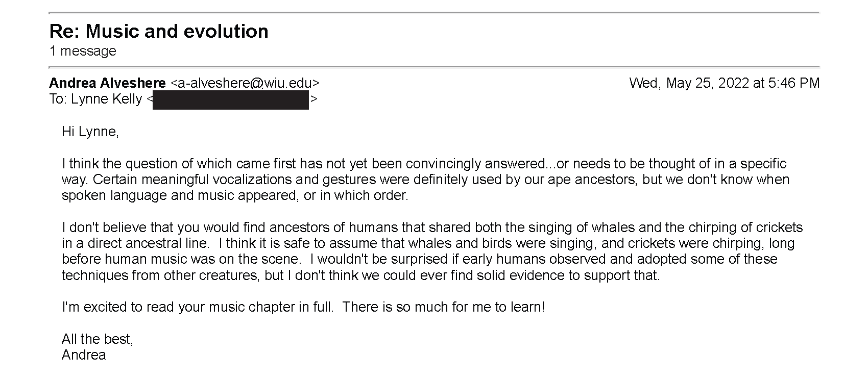Click the sentence "There is so much for me to learn!"
This screenshot has width=868, height=380.
(444, 307)
